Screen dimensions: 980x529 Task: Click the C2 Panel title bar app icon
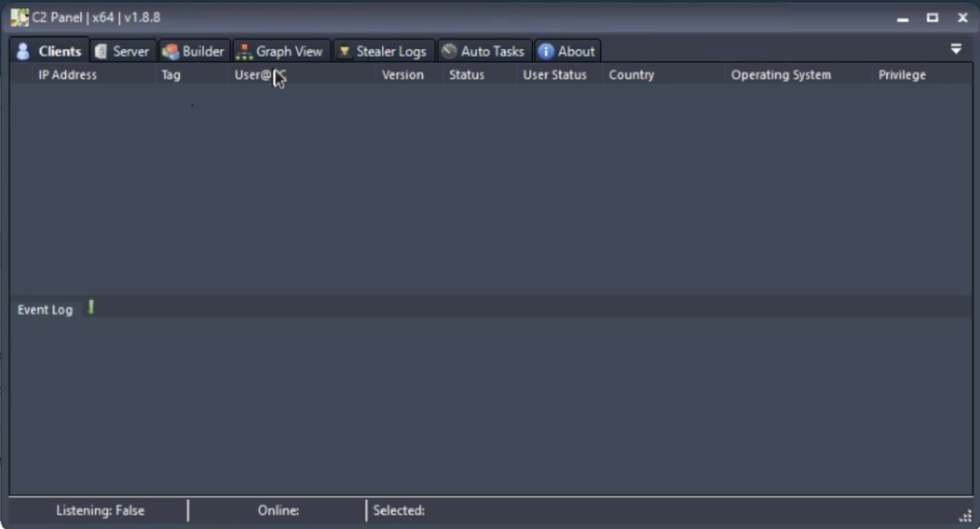click(19, 17)
